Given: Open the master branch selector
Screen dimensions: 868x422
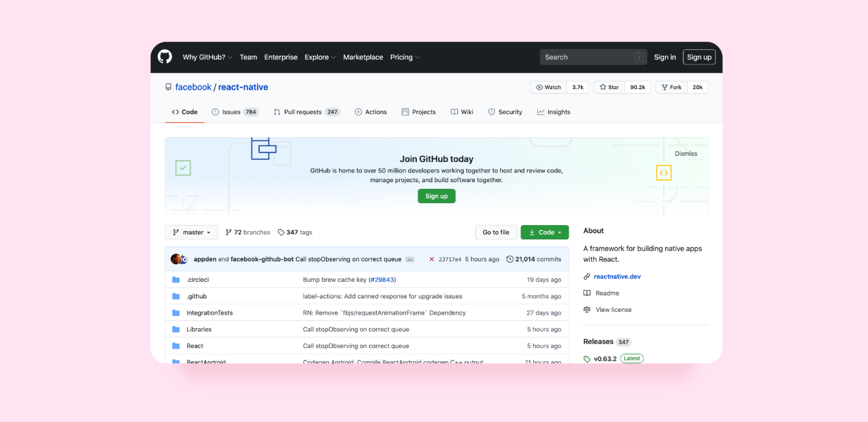Looking at the screenshot, I should pos(191,233).
